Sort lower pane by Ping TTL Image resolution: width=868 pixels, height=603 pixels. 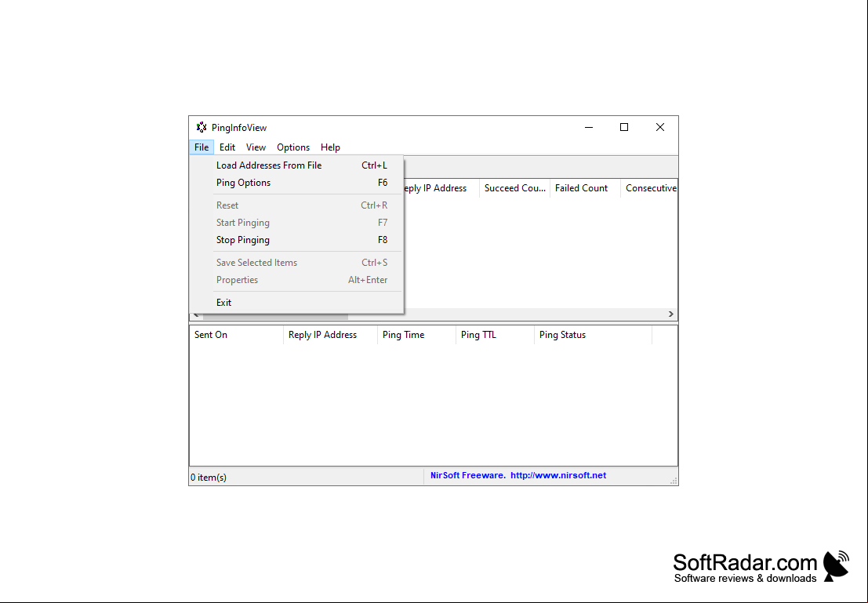tap(495, 335)
